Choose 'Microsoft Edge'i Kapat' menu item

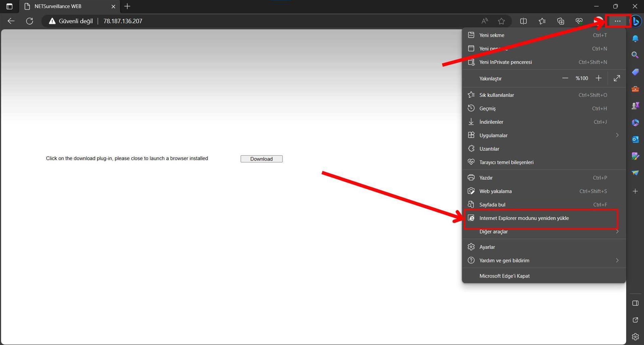pos(544,276)
